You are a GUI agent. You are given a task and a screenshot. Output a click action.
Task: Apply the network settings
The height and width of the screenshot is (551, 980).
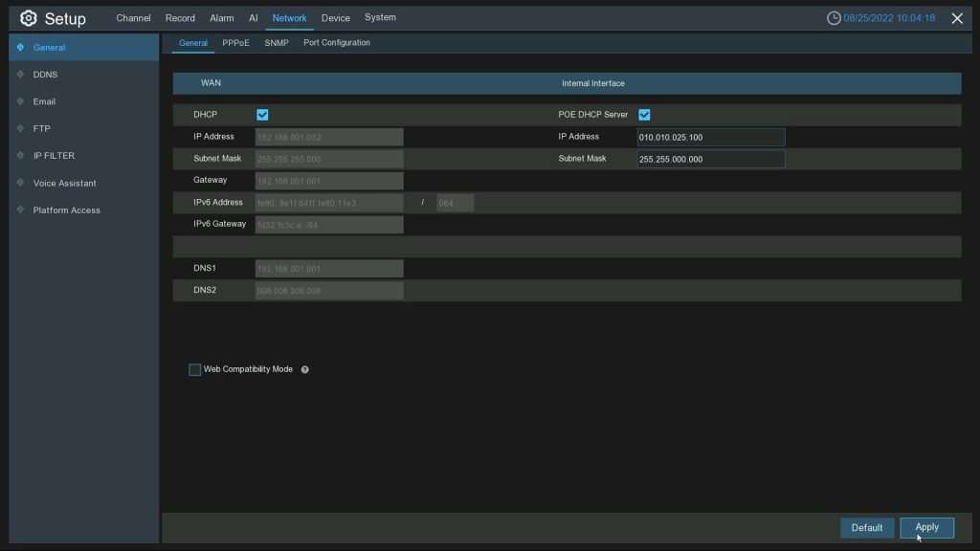click(x=926, y=527)
